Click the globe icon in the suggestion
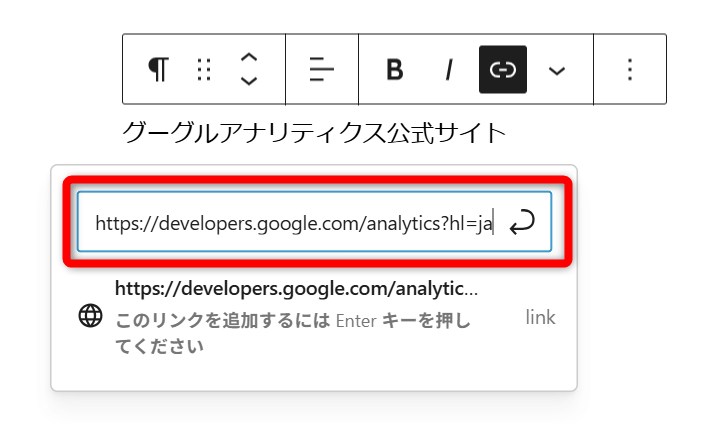Image resolution: width=710 pixels, height=424 pixels. coord(91,315)
